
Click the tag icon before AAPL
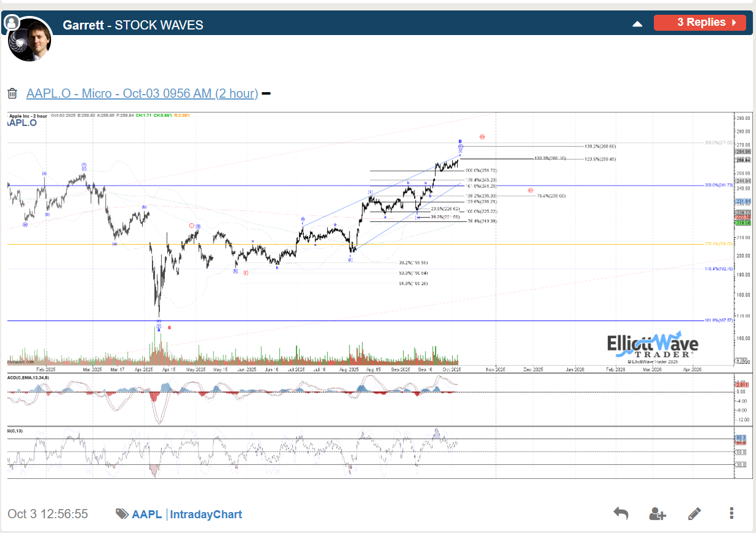(122, 514)
